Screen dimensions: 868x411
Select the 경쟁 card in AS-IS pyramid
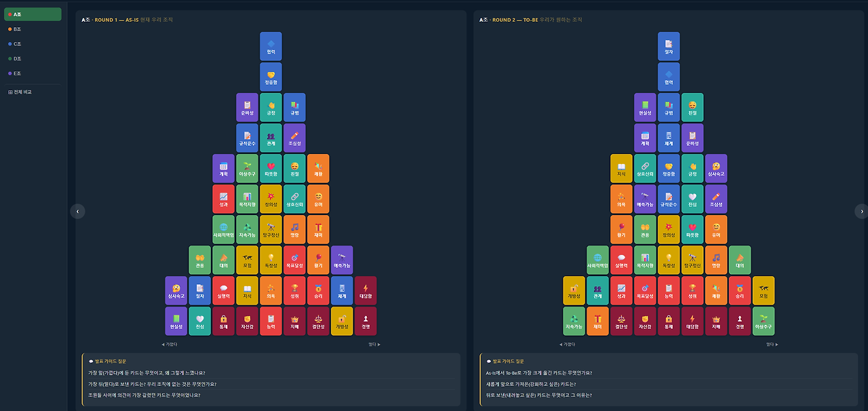click(366, 321)
